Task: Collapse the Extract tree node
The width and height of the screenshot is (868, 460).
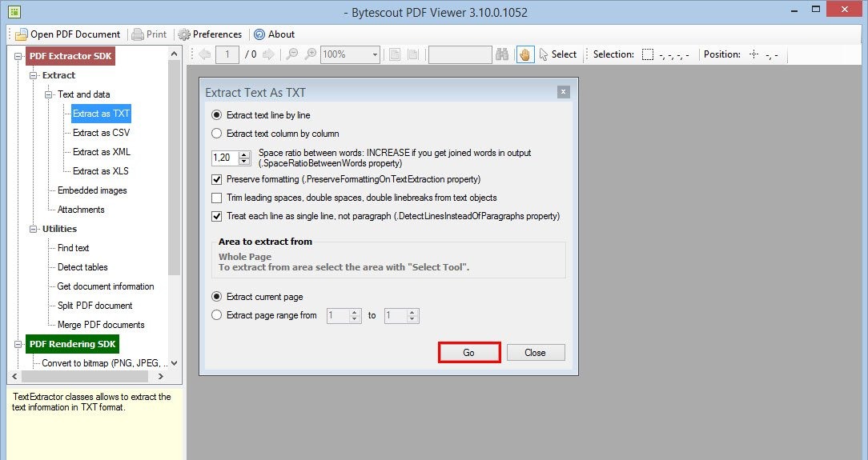Action: pyautogui.click(x=34, y=75)
